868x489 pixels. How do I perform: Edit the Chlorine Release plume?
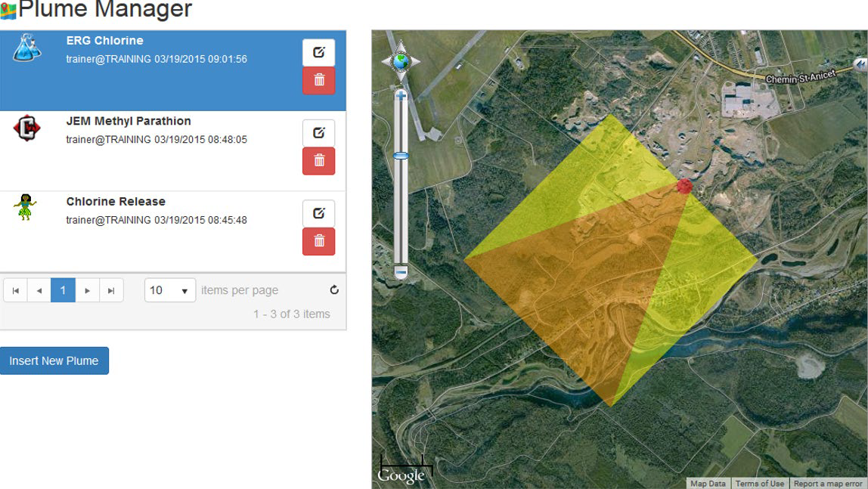[x=318, y=214]
